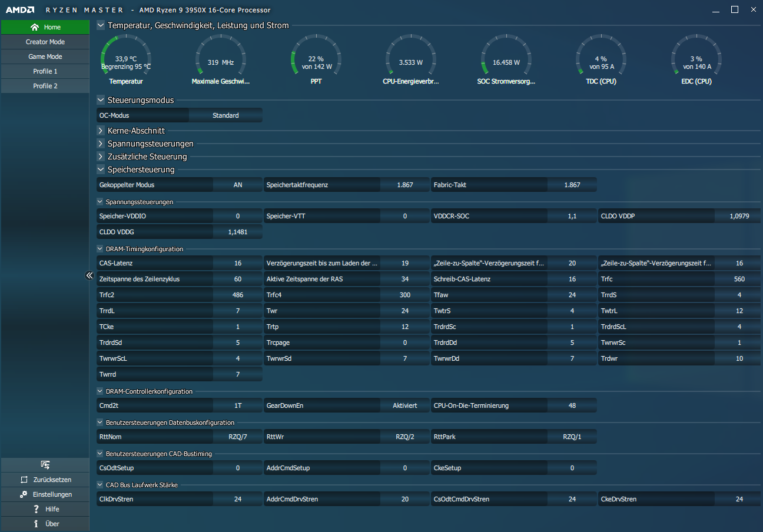763x532 pixels.
Task: Collapse the DRAM-Controllerkonfiguration subsection
Action: (100, 391)
